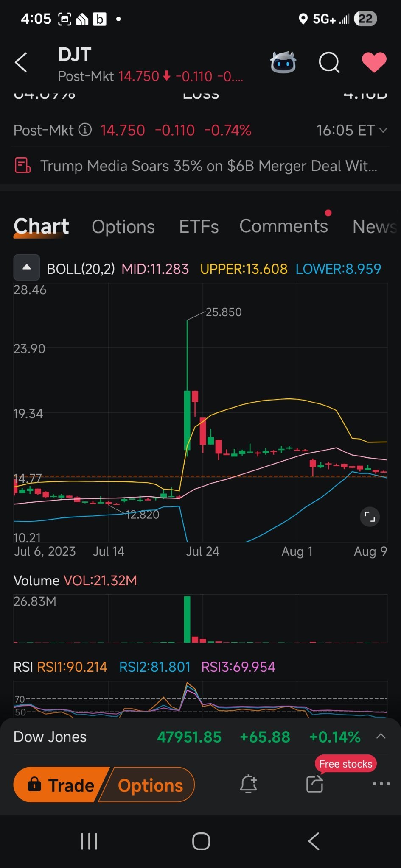Tap Android back navigation button
Screen dimensions: 401x868
314,841
